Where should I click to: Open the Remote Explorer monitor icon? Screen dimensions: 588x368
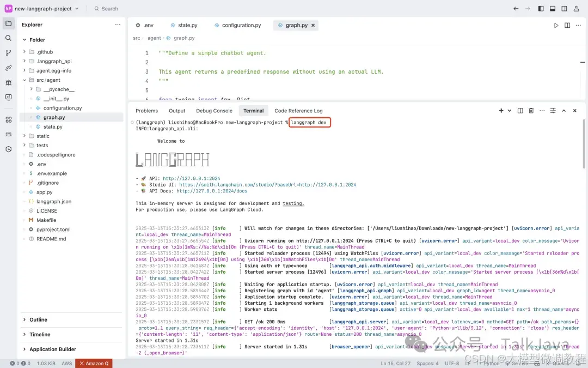click(x=8, y=97)
